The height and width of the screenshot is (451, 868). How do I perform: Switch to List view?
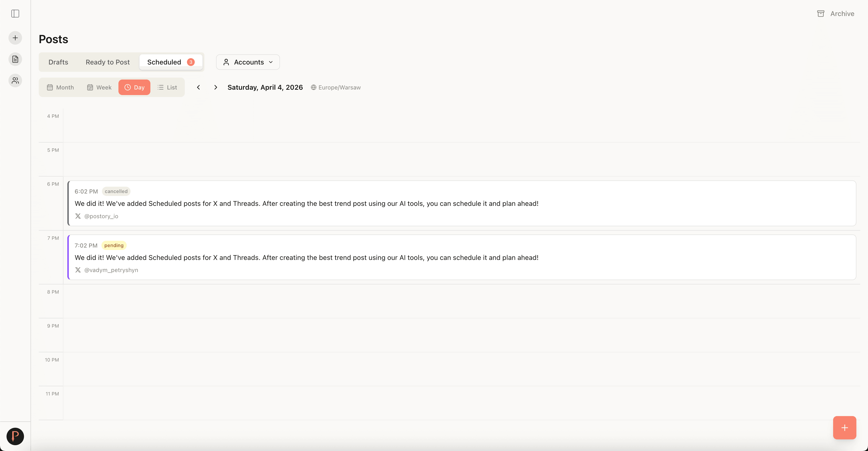(x=167, y=87)
